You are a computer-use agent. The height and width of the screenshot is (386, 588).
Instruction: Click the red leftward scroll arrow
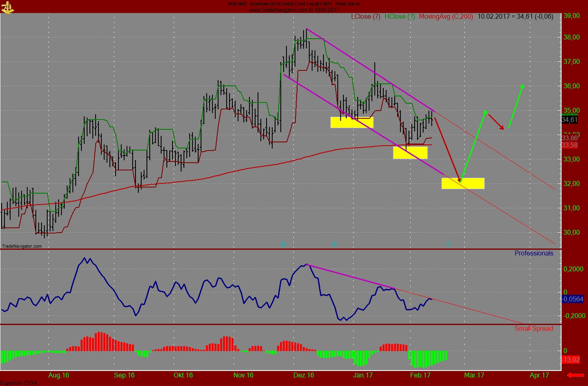click(x=575, y=375)
